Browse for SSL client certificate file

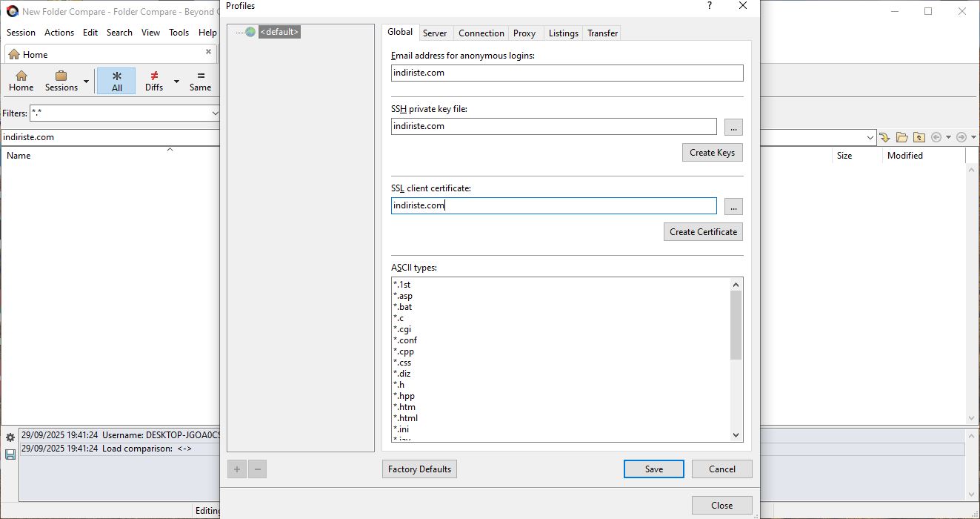tap(733, 207)
